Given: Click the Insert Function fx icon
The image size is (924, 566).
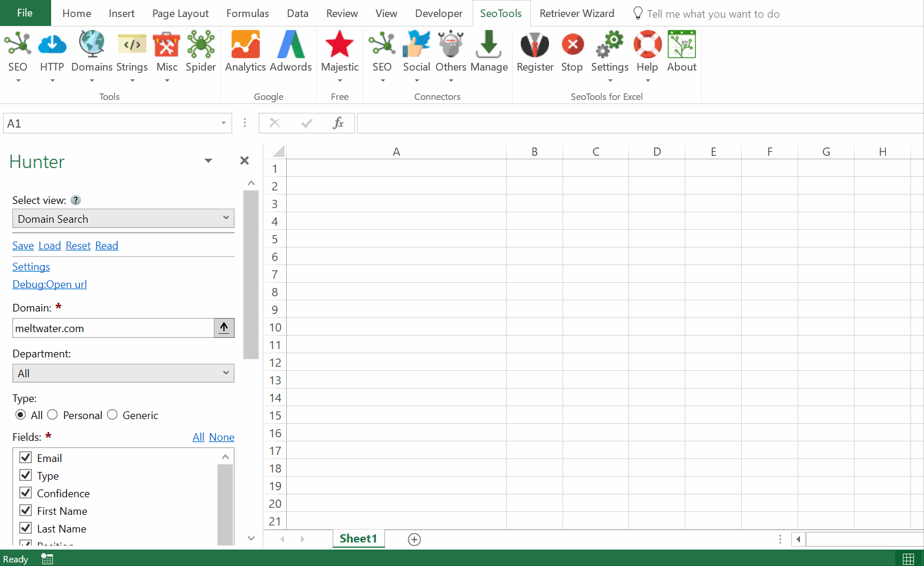Looking at the screenshot, I should pyautogui.click(x=338, y=123).
